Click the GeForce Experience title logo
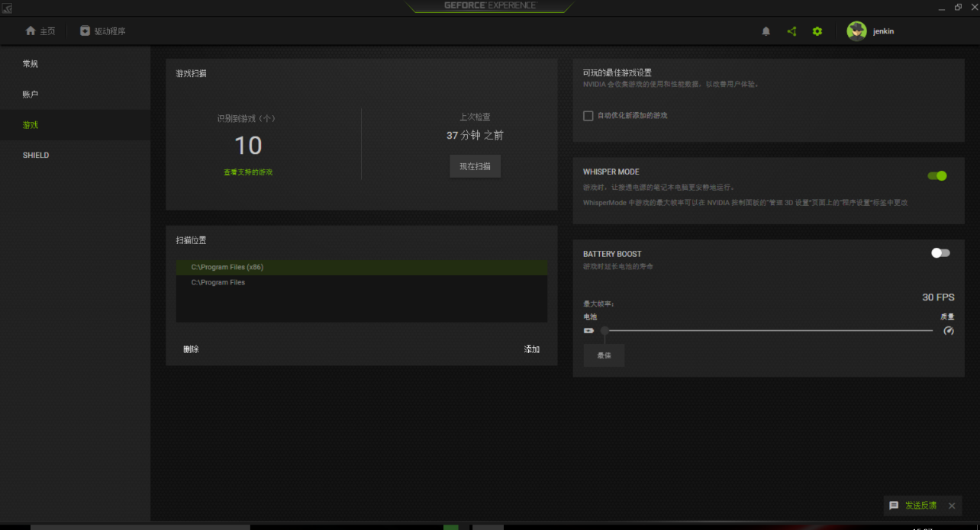 490,5
